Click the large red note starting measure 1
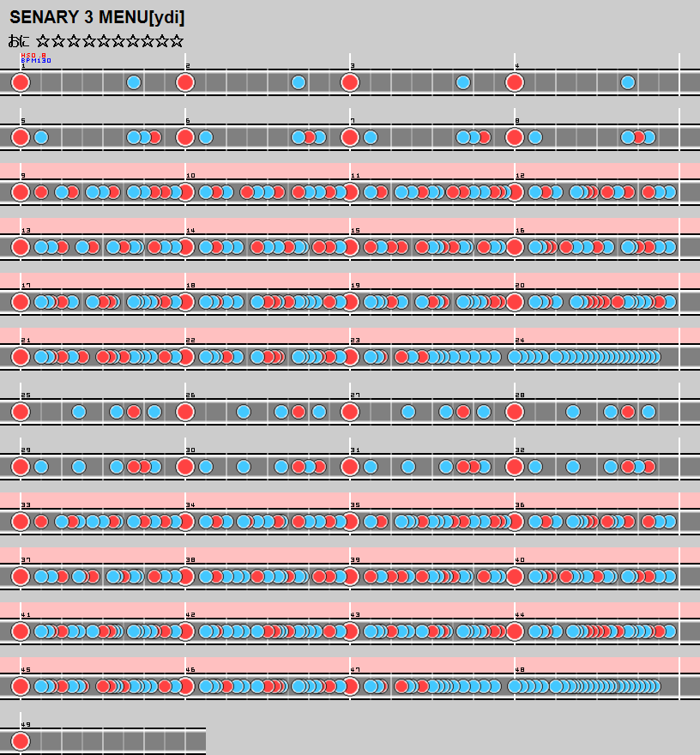The height and width of the screenshot is (755, 700). tap(21, 82)
